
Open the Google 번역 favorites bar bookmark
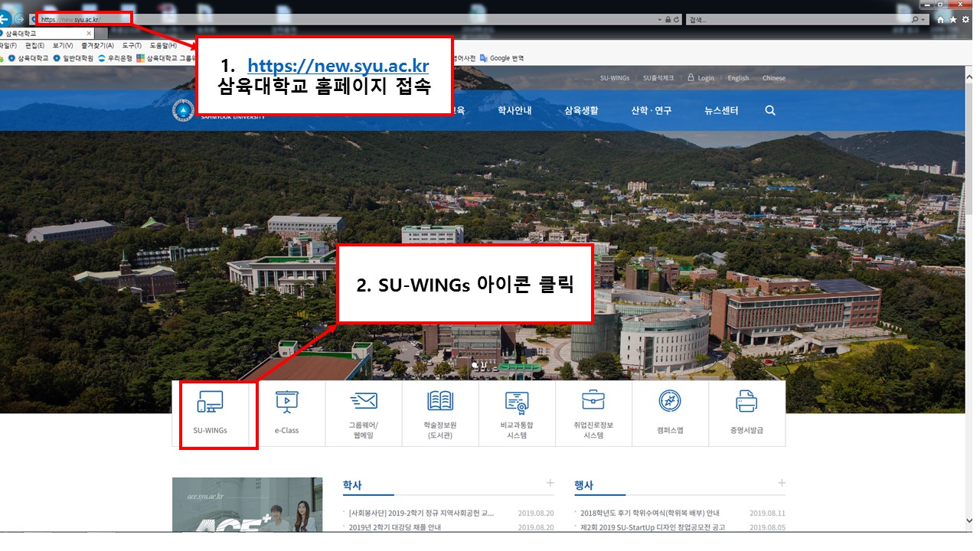pos(502,58)
